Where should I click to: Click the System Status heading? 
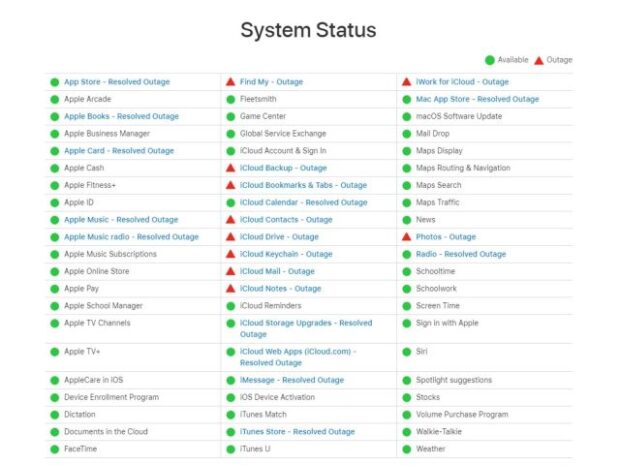308,30
